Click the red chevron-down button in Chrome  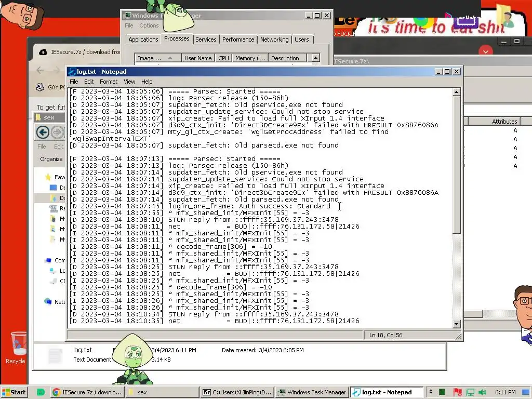tap(486, 51)
